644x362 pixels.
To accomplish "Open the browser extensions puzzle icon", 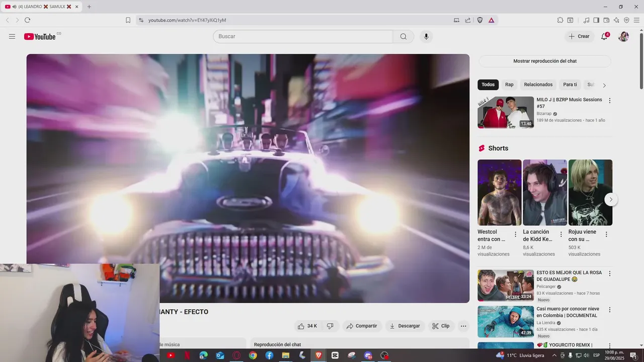I will click(x=560, y=20).
